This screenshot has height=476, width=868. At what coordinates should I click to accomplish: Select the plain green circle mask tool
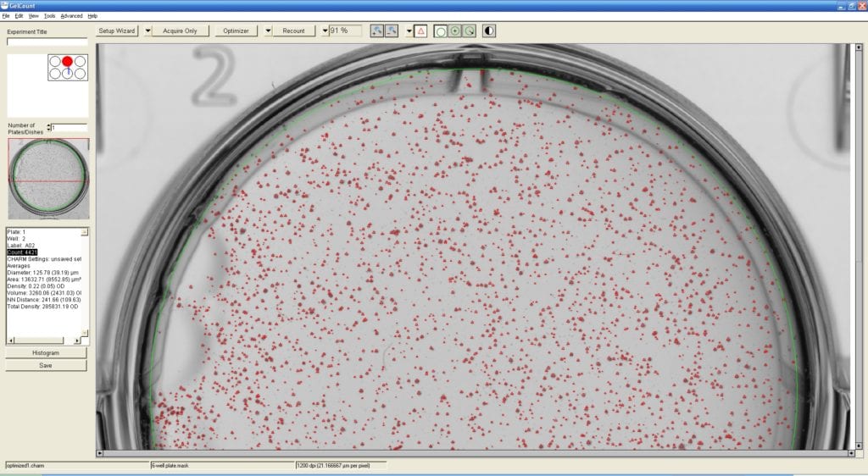click(x=440, y=30)
